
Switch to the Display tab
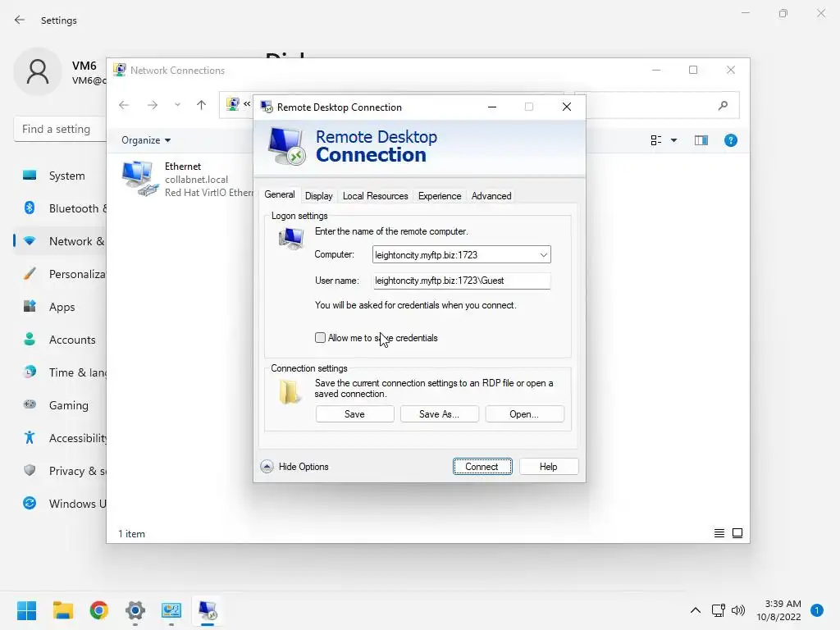click(319, 196)
